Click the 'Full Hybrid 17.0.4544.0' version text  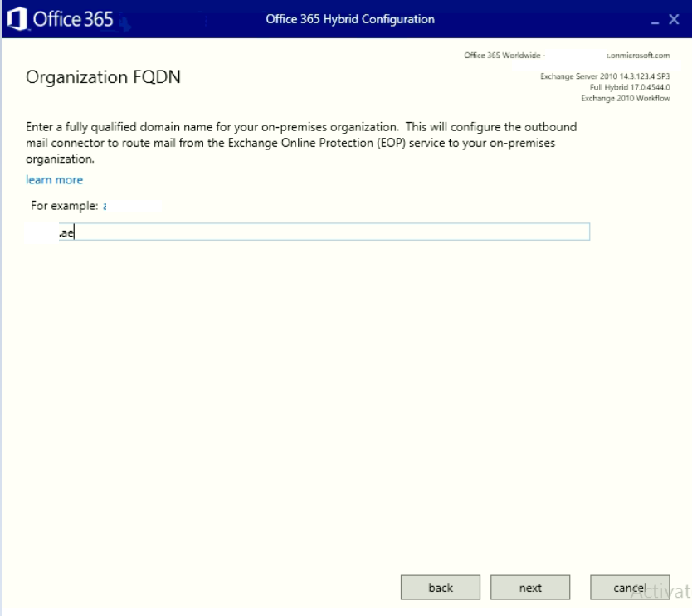pos(630,87)
